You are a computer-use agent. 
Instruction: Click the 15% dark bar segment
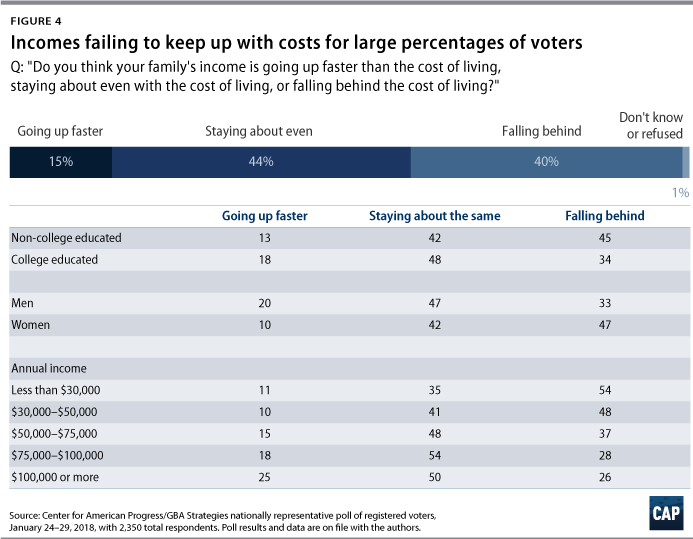[61, 162]
